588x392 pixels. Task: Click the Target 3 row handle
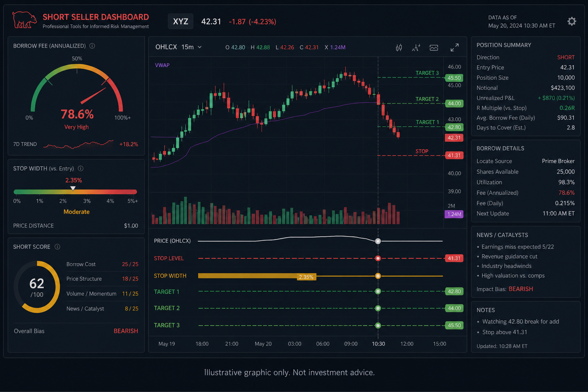pos(378,325)
